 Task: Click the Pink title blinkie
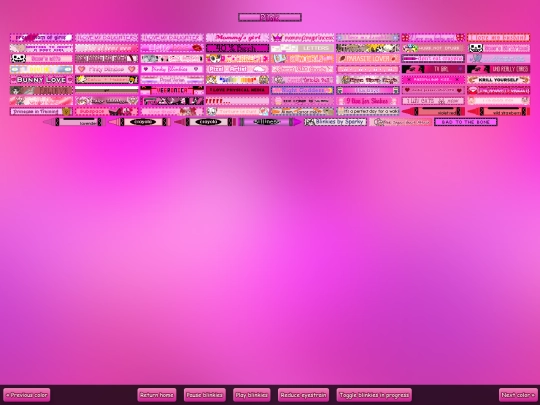270,17
